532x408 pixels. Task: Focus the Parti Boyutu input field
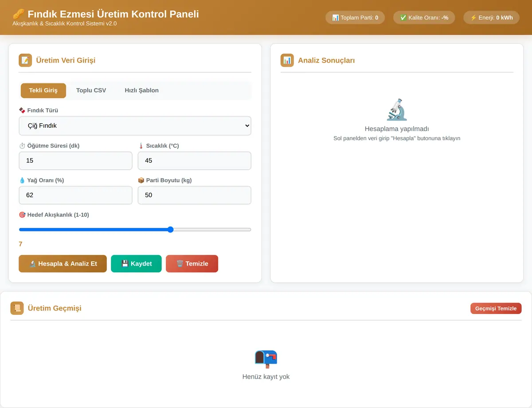(195, 195)
